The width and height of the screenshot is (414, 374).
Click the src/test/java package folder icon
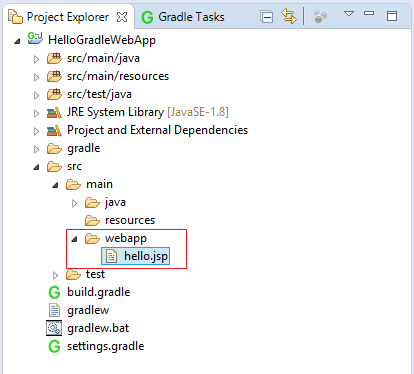(x=54, y=94)
